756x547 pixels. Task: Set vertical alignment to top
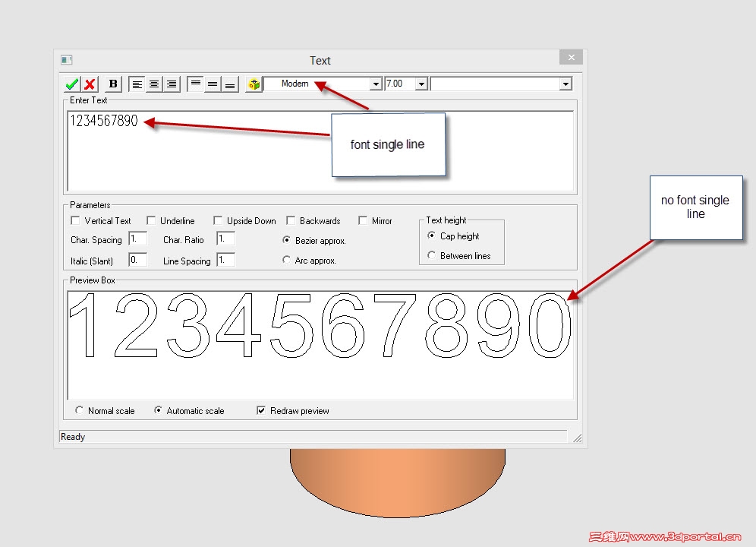tap(195, 84)
